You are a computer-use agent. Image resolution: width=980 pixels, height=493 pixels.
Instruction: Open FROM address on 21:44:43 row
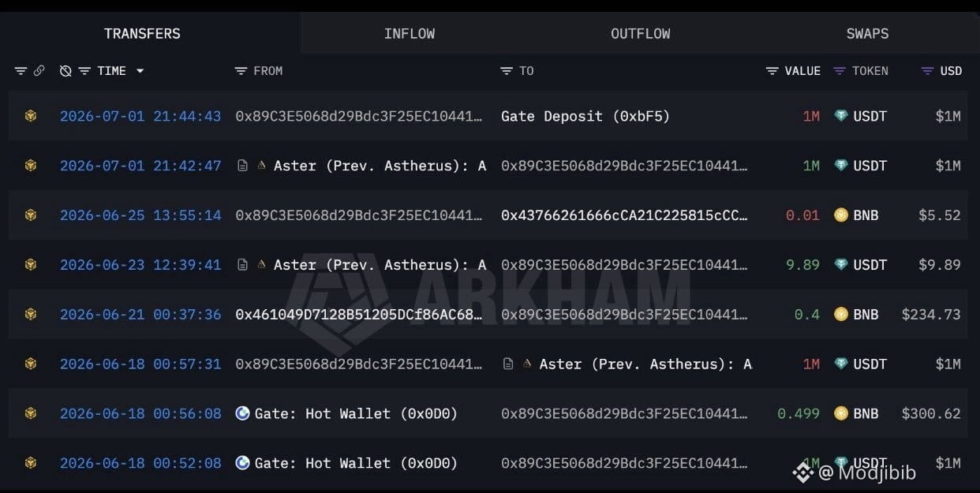pos(359,116)
